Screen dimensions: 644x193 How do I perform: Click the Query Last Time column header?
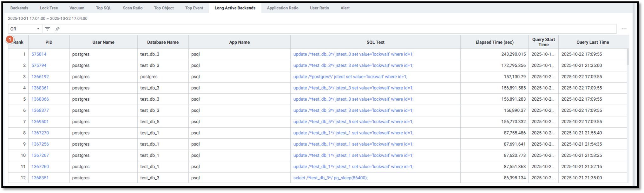[592, 42]
